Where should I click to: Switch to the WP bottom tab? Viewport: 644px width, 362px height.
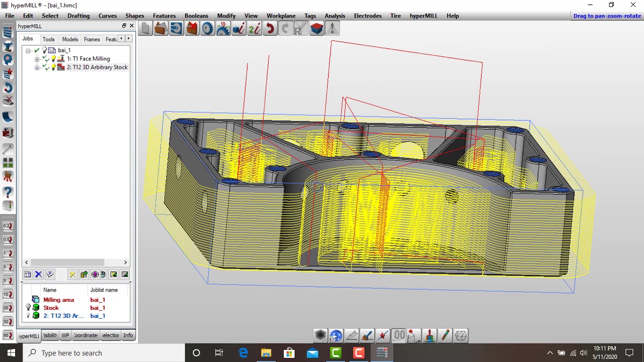tap(65, 335)
